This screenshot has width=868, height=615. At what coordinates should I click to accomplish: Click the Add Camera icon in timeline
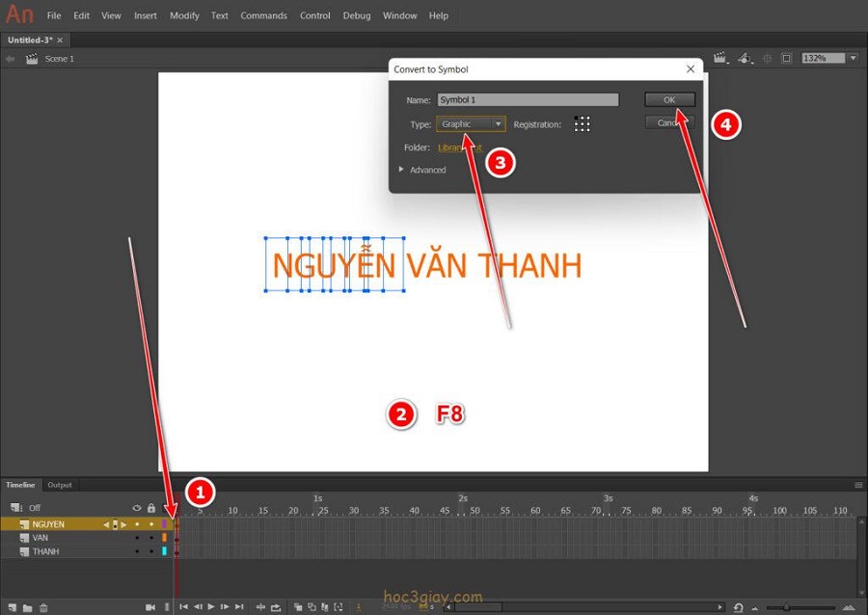[150, 607]
